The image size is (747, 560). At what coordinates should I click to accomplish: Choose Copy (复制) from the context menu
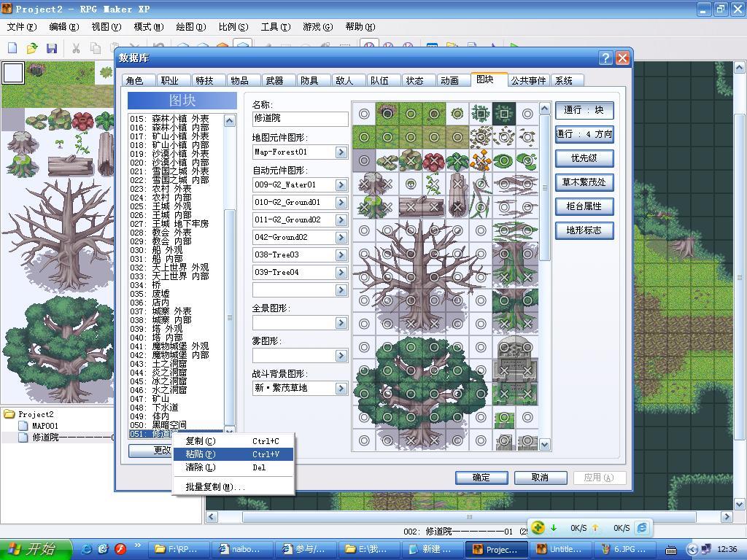233,441
